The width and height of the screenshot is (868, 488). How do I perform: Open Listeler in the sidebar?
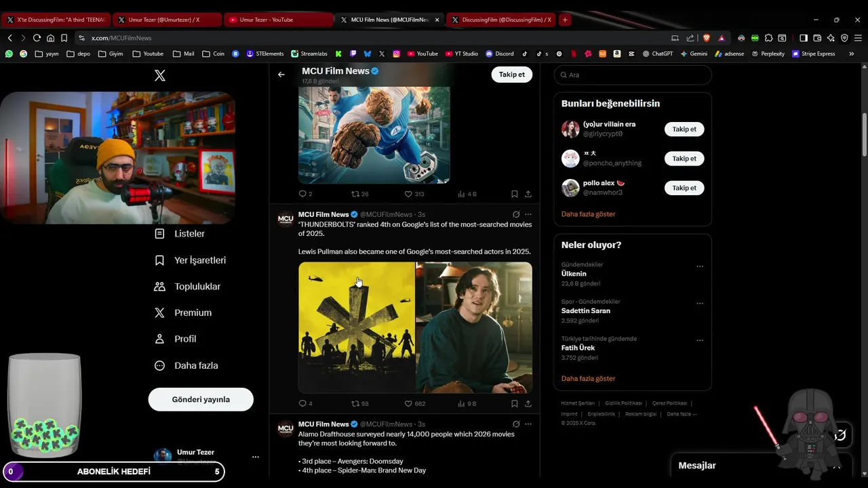[x=180, y=234]
